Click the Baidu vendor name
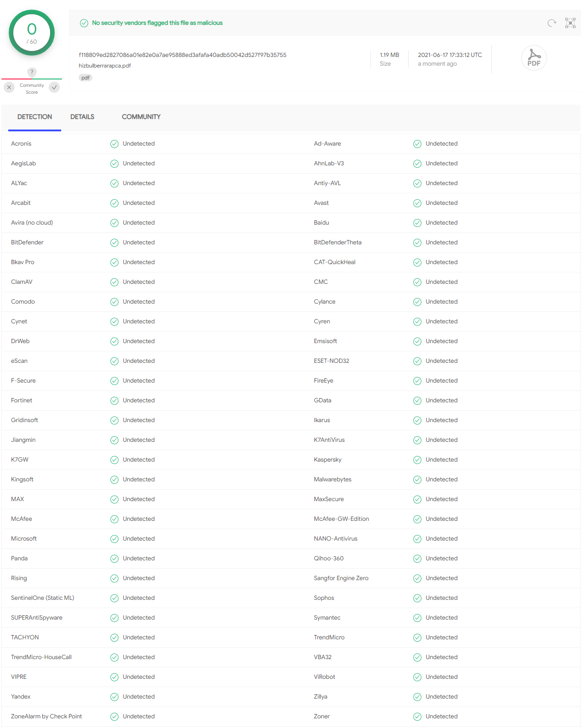 click(x=321, y=223)
